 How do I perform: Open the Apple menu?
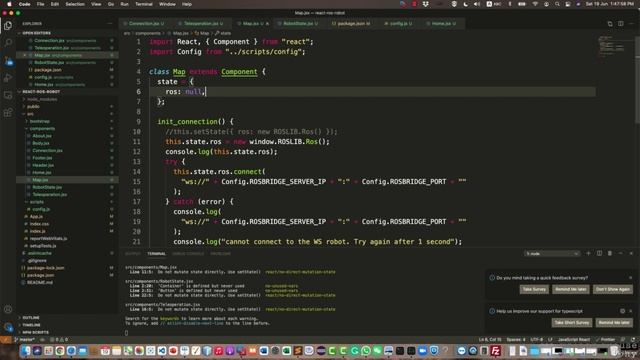tap(9, 4)
